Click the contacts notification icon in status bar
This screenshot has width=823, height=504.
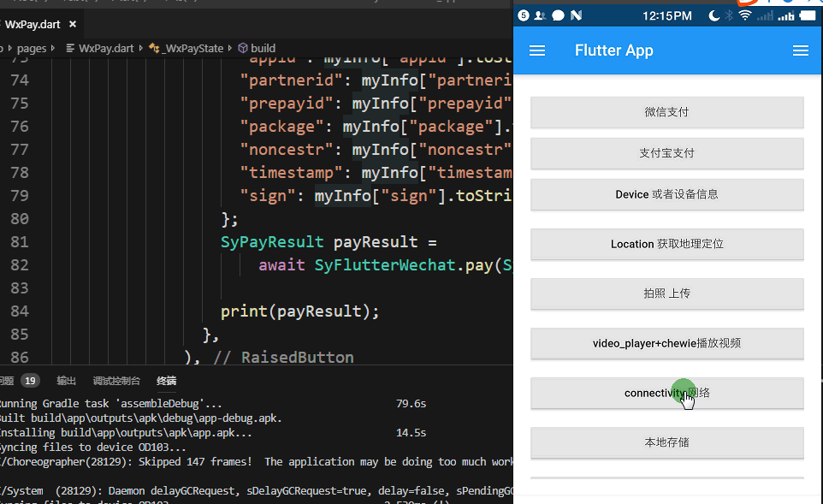[540, 15]
